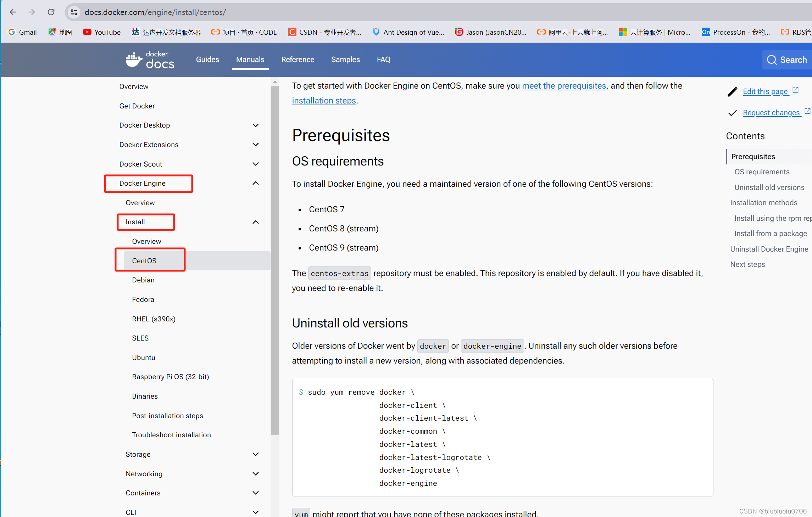This screenshot has height=517, width=812.
Task: Jump to 'Installation methods' in Contents
Action: (763, 203)
